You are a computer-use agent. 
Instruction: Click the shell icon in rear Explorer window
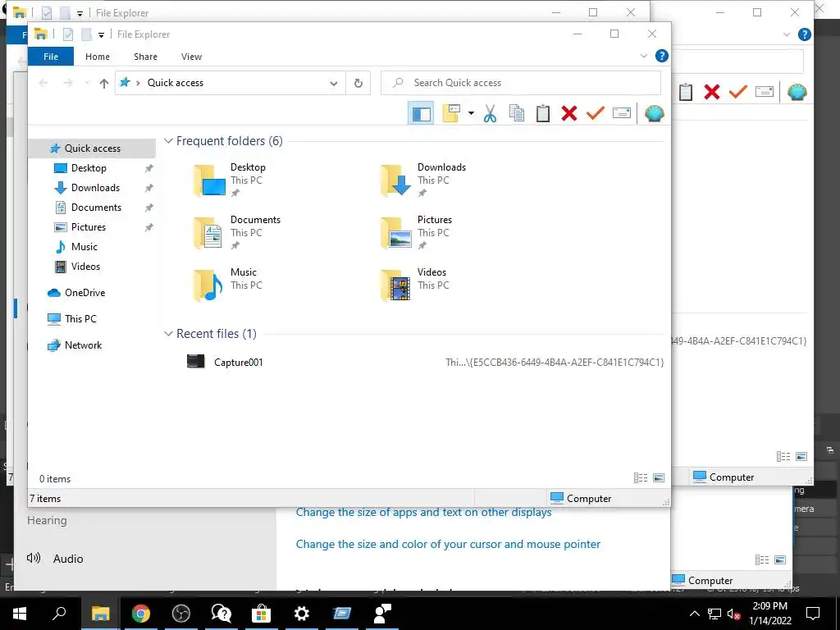click(x=797, y=92)
